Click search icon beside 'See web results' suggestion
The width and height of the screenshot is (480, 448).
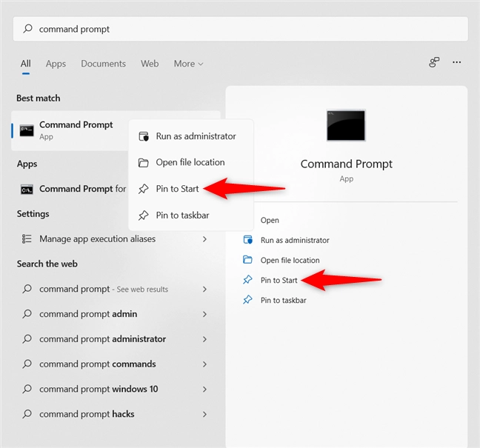(x=27, y=289)
